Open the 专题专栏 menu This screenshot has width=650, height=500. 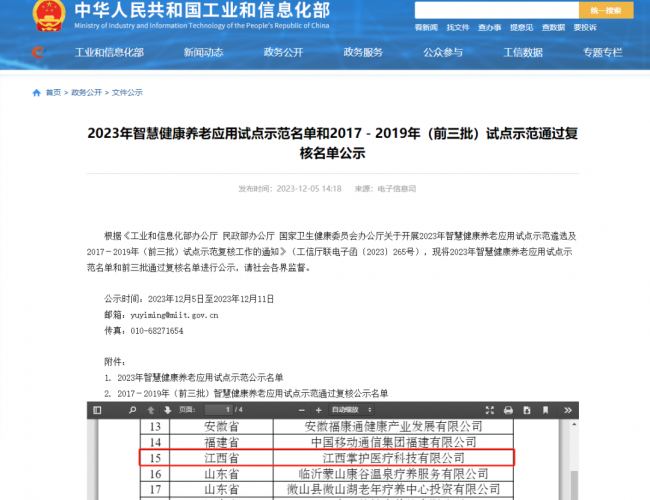603,52
